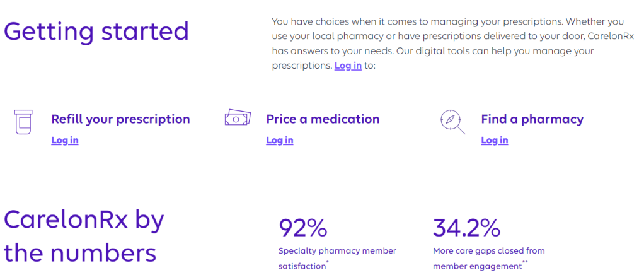
Task: Click the 34.2% statistic
Action: [467, 227]
